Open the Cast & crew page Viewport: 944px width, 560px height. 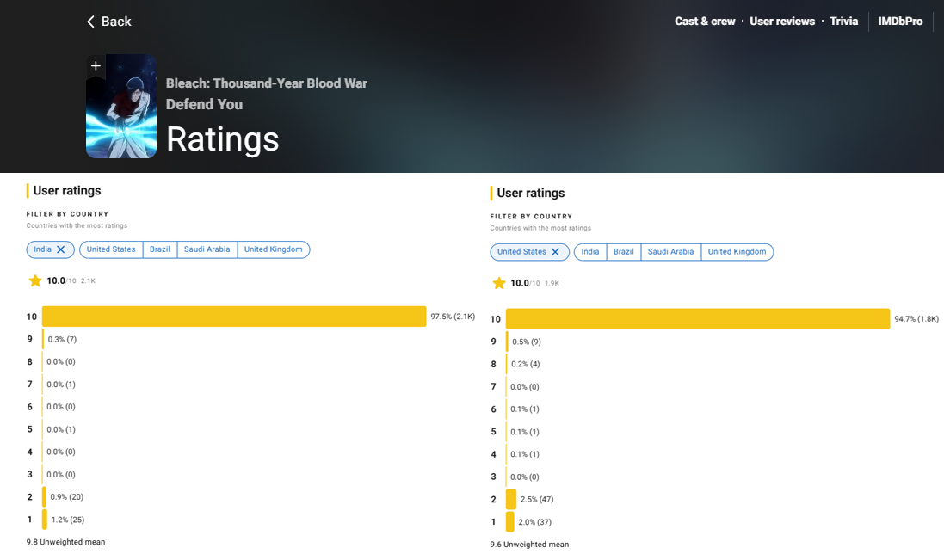[x=705, y=21]
